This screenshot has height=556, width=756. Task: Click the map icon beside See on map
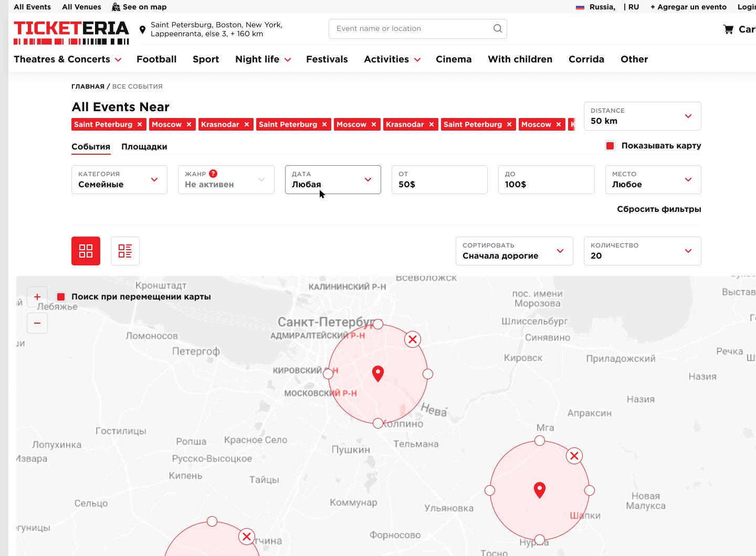(116, 7)
